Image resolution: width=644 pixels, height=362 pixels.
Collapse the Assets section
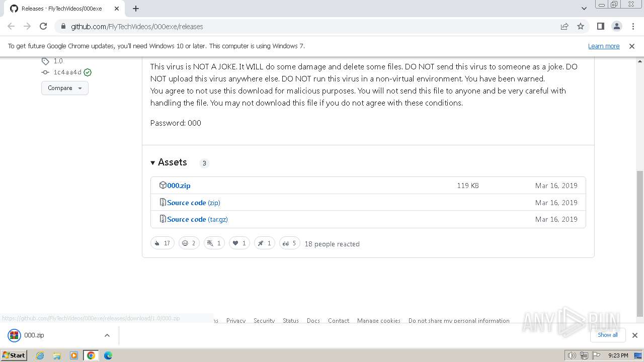[x=169, y=162]
